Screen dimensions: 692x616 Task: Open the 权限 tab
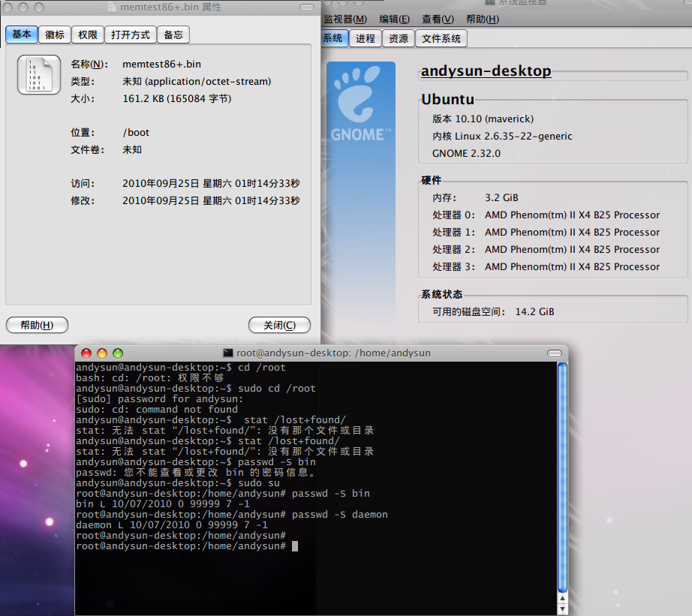coord(87,35)
